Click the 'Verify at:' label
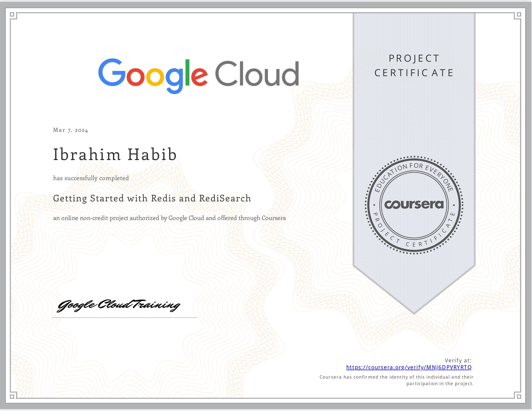Image resolution: width=532 pixels, height=411 pixels. pos(458,360)
